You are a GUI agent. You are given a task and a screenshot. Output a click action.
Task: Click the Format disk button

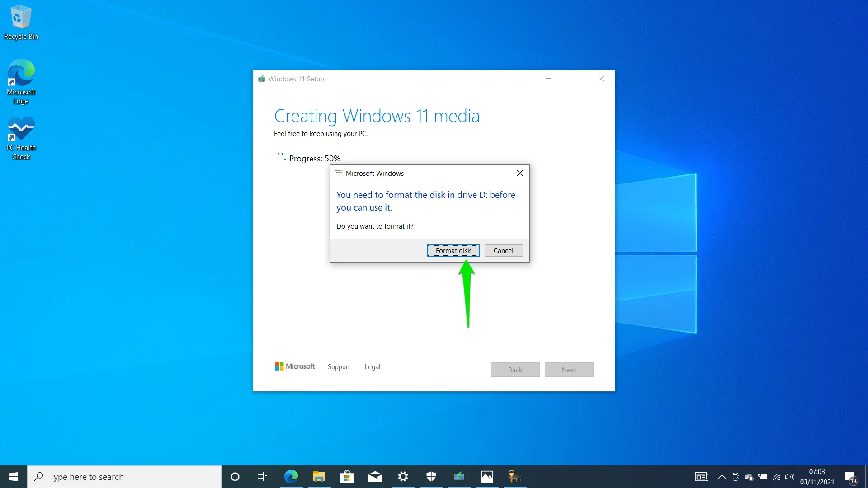tap(453, 250)
